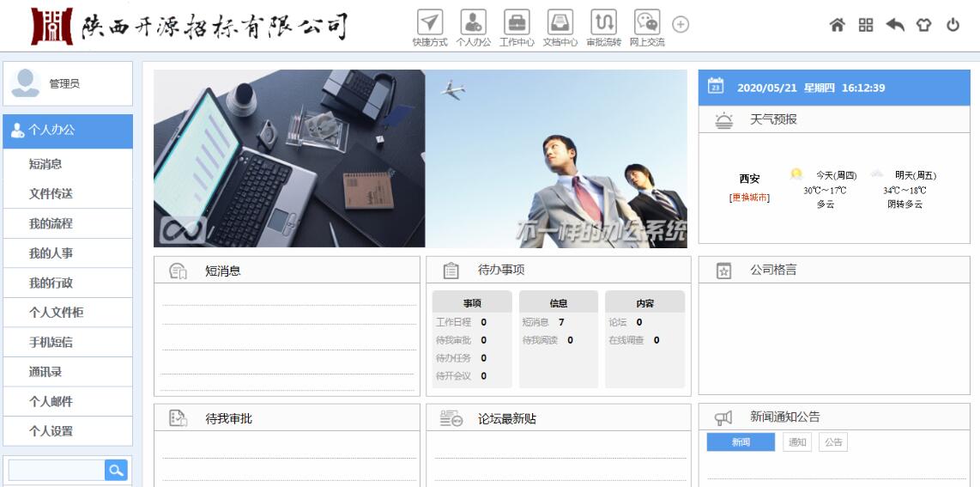Go to the home page icon
The width and height of the screenshot is (980, 487).
click(x=837, y=25)
